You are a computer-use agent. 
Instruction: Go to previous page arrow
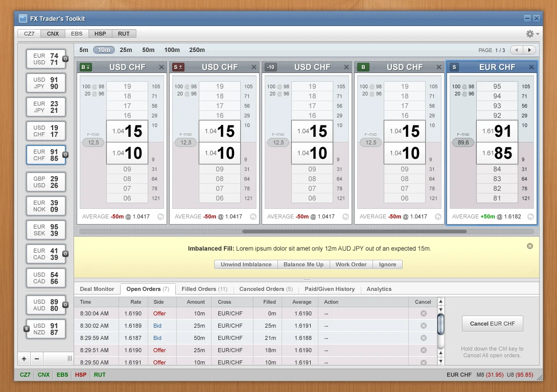click(517, 50)
